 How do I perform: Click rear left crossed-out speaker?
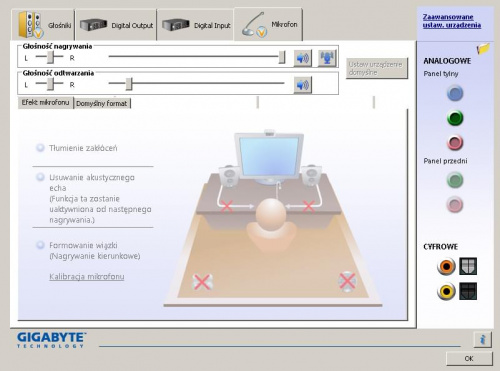[x=202, y=282]
